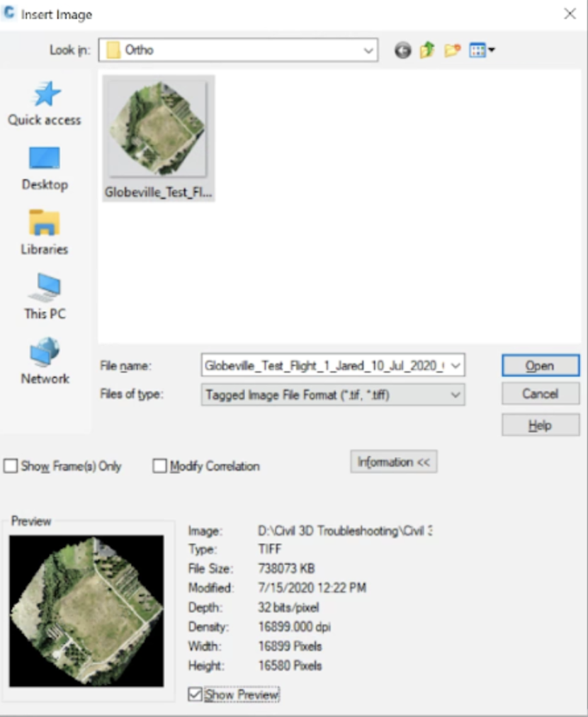
Task: Uncheck the Show Preview checkbox
Action: tap(195, 695)
